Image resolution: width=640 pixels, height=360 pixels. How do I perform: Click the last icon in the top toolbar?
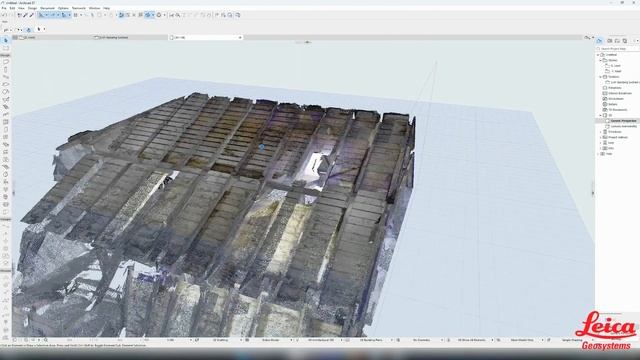tap(238, 15)
